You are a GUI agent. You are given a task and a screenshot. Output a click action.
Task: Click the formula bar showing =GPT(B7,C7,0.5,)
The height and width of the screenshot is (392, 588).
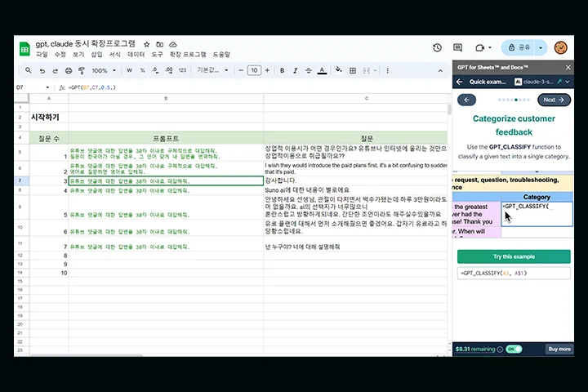click(x=257, y=87)
